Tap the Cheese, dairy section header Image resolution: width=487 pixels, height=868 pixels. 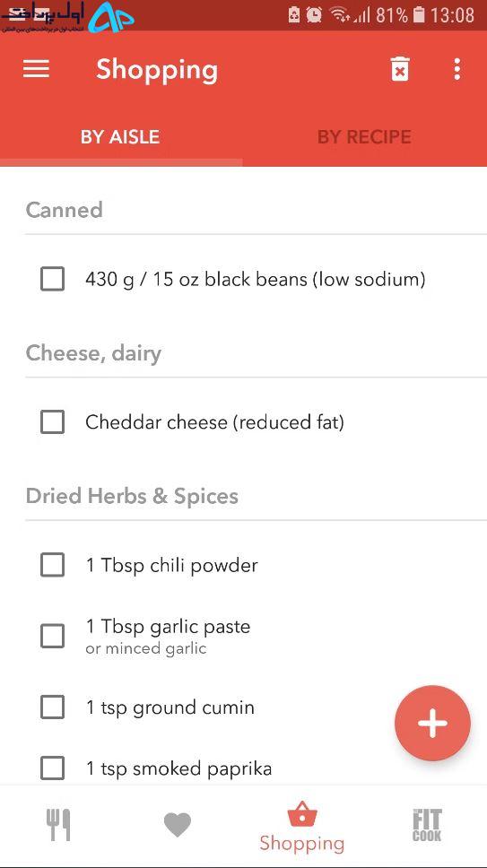pos(93,353)
